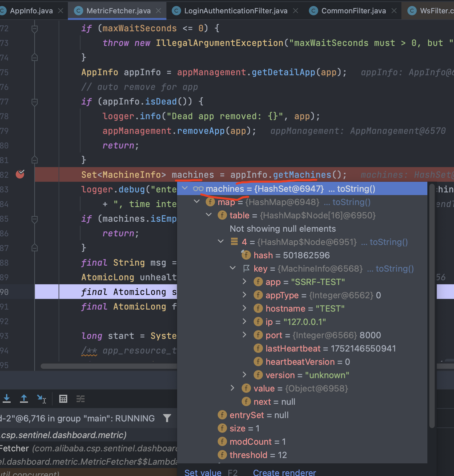Viewport: 454px width, 476px height.
Task: Select the lastHeartbeat field row
Action: click(x=330, y=349)
